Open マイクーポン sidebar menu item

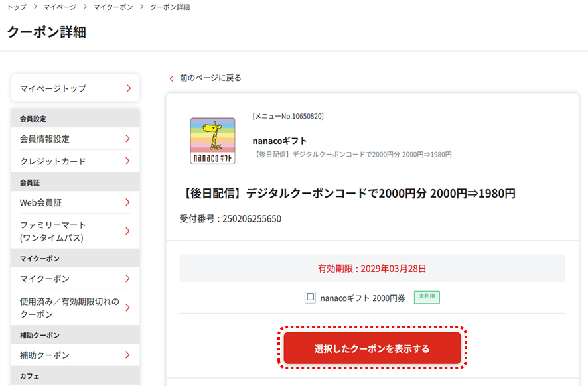point(76,279)
